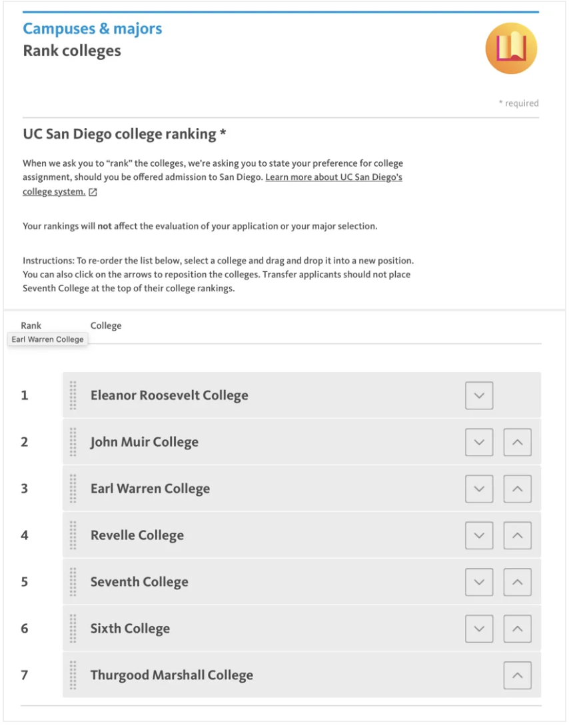Move Earl Warren College down
The width and height of the screenshot is (569, 728).
[x=479, y=489]
